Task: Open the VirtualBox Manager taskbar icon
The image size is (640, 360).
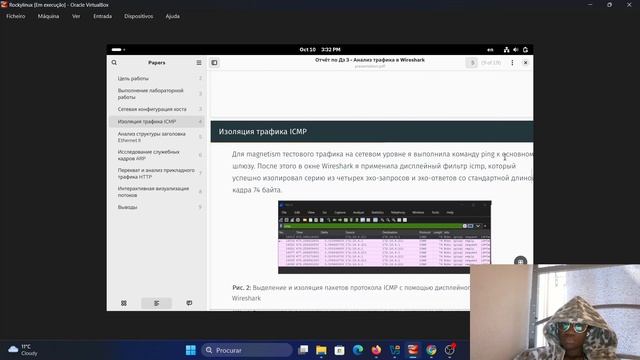Action: (395, 350)
